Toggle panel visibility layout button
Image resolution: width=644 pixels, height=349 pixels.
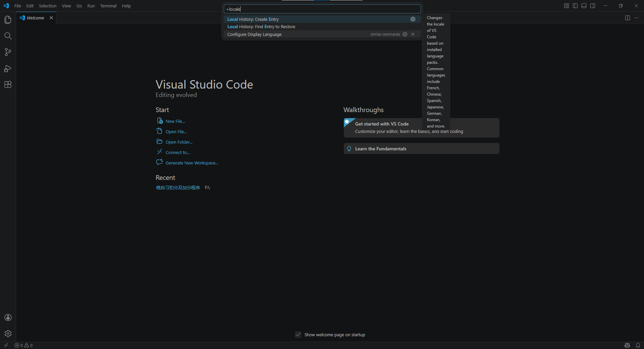pyautogui.click(x=584, y=6)
